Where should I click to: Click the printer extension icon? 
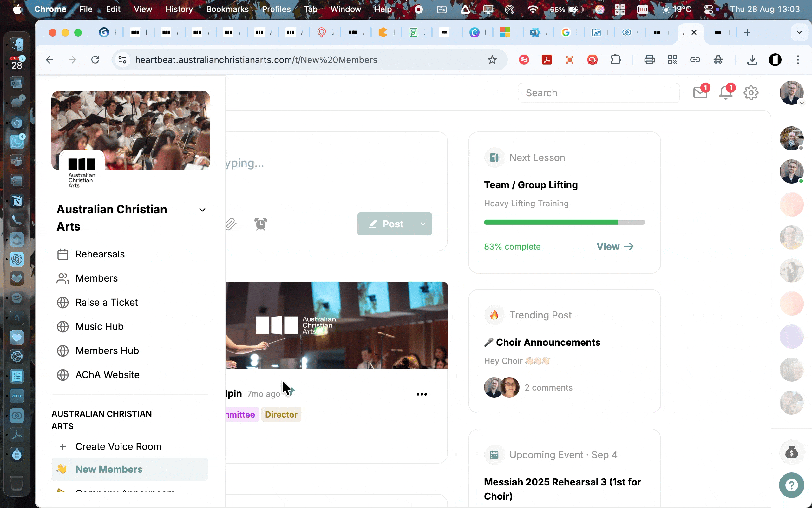650,60
